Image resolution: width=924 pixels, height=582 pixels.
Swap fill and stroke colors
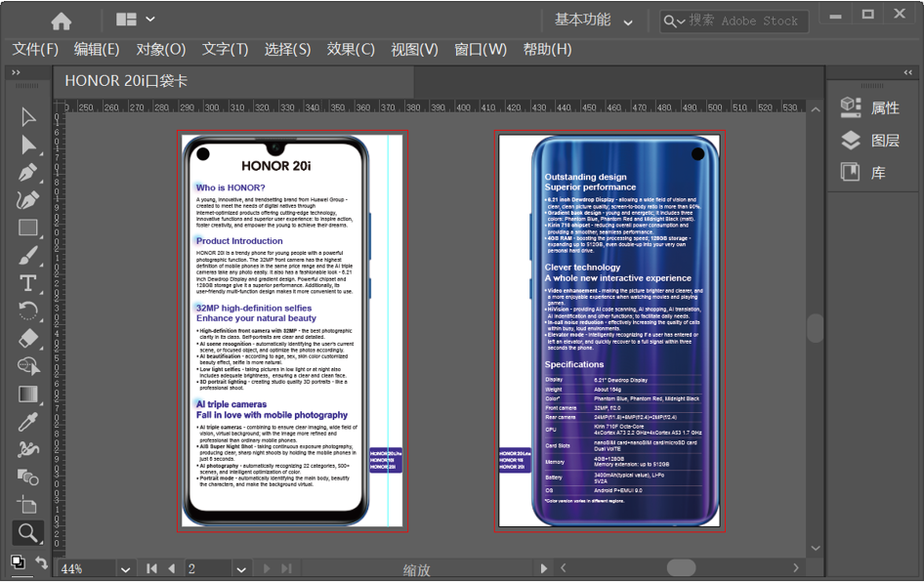pyautogui.click(x=41, y=562)
